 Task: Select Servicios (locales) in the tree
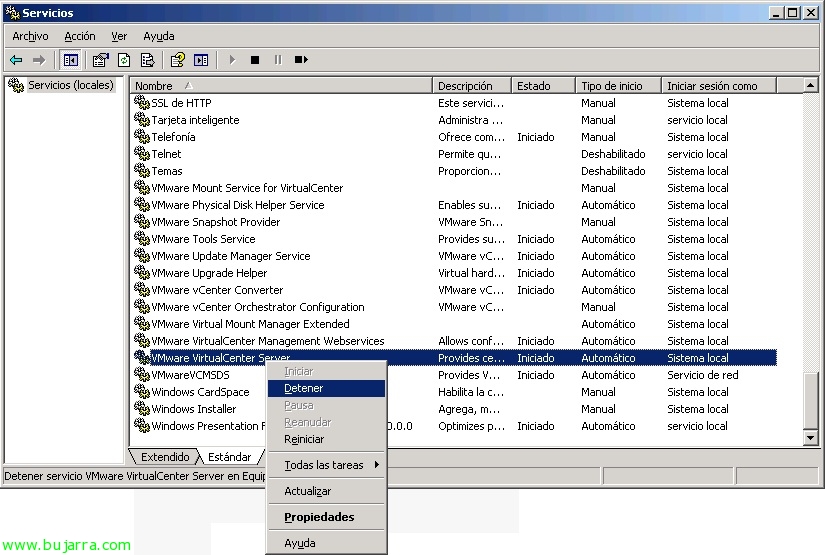pyautogui.click(x=71, y=85)
